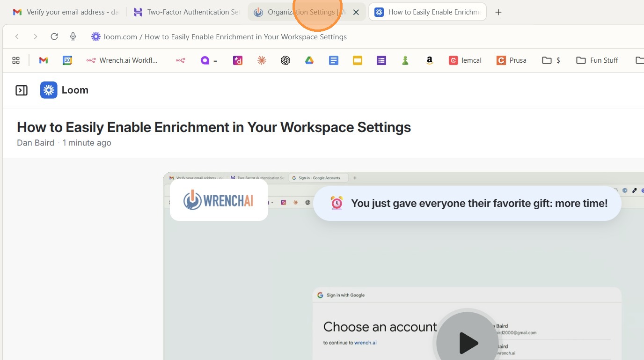644x360 pixels.
Task: Click the Loom site icon in address bar
Action: 96,37
